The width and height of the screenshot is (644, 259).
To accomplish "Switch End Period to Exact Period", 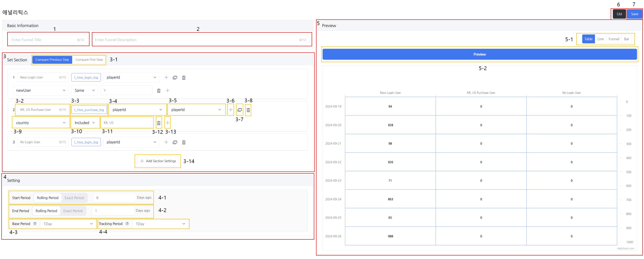I will [x=73, y=211].
